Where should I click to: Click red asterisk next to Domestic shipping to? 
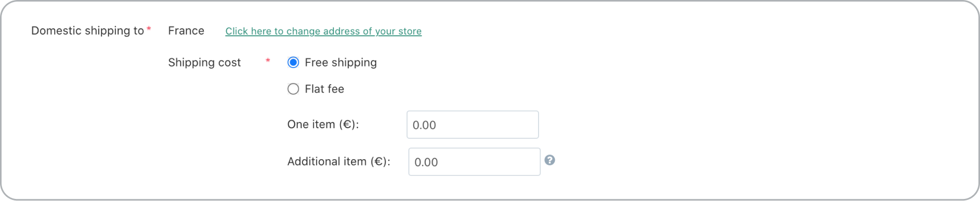tap(149, 28)
